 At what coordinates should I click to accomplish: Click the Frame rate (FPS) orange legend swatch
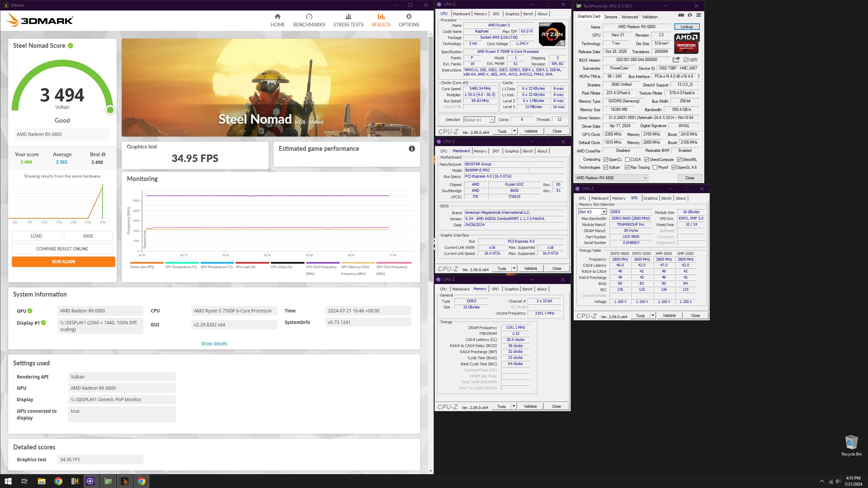click(x=147, y=263)
